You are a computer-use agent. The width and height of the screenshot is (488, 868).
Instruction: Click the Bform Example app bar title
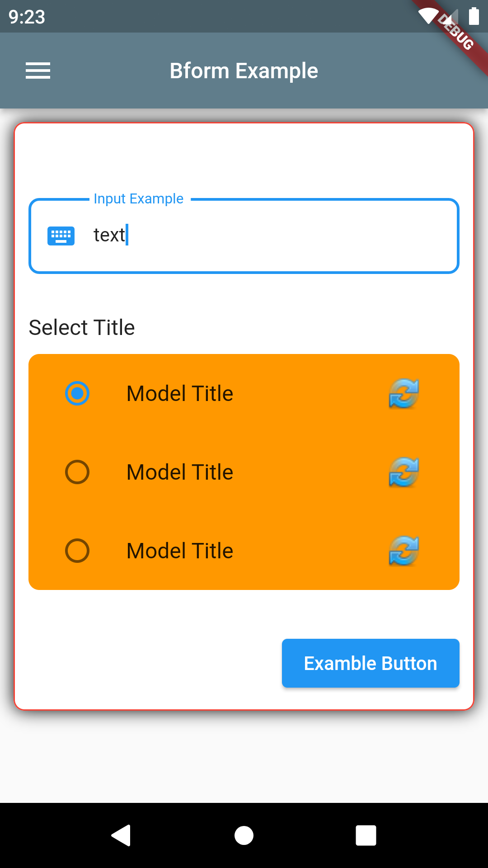pyautogui.click(x=244, y=71)
